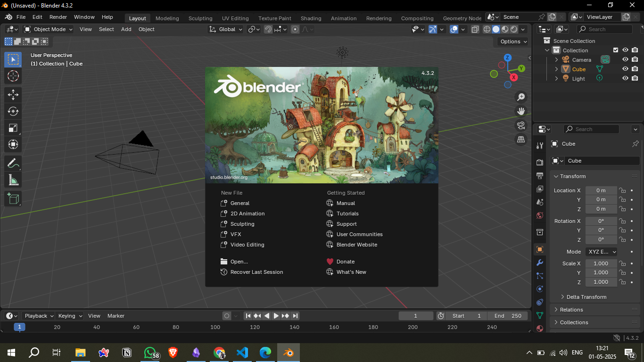
Task: Click the play animation button
Action: [x=276, y=316]
